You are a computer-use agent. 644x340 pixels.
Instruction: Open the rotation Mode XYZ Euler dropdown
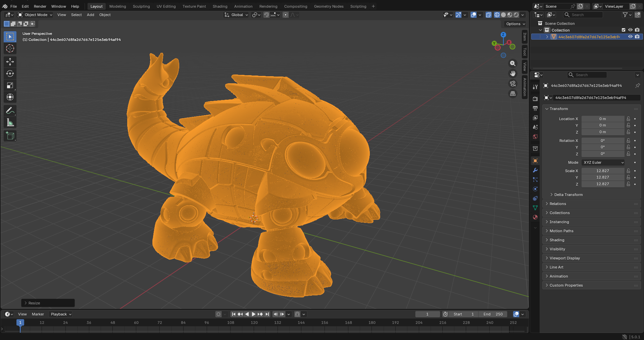[x=603, y=162]
